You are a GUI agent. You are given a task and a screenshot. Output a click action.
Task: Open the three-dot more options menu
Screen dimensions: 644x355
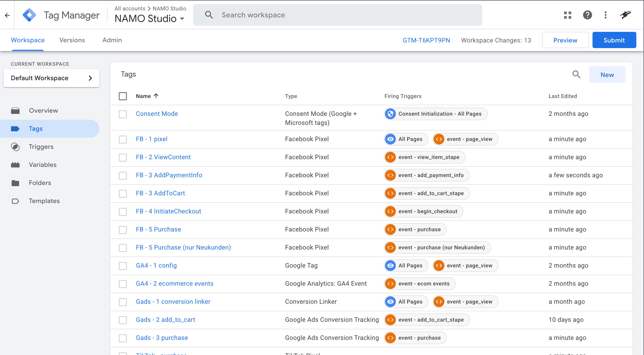[x=605, y=15]
